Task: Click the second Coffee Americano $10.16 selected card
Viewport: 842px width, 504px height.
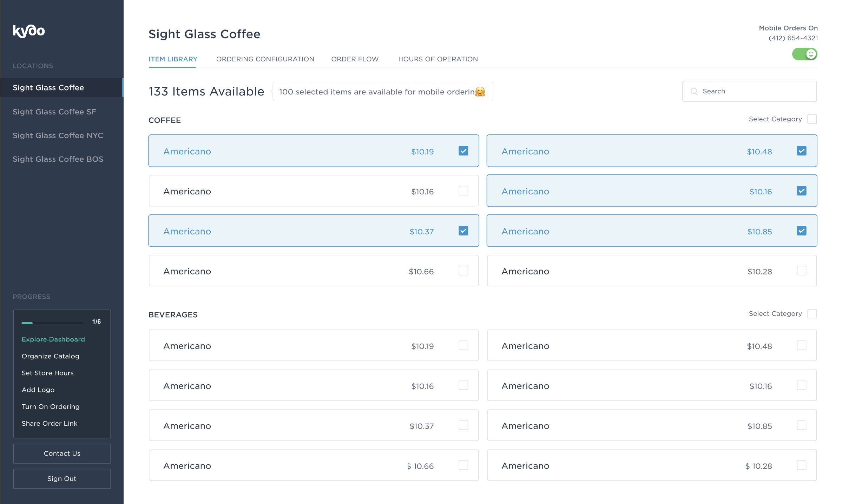Action: (x=652, y=191)
